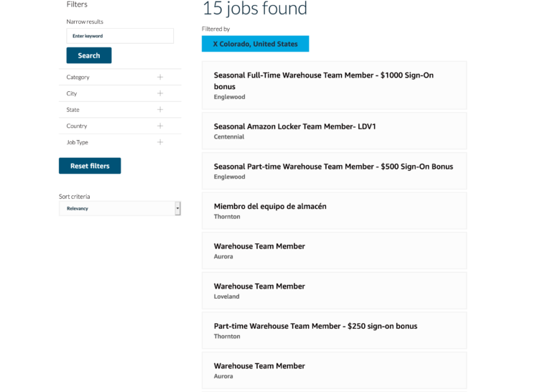The image size is (558, 392).
Task: Expand the Job Type filter plus icon
Action: [160, 142]
